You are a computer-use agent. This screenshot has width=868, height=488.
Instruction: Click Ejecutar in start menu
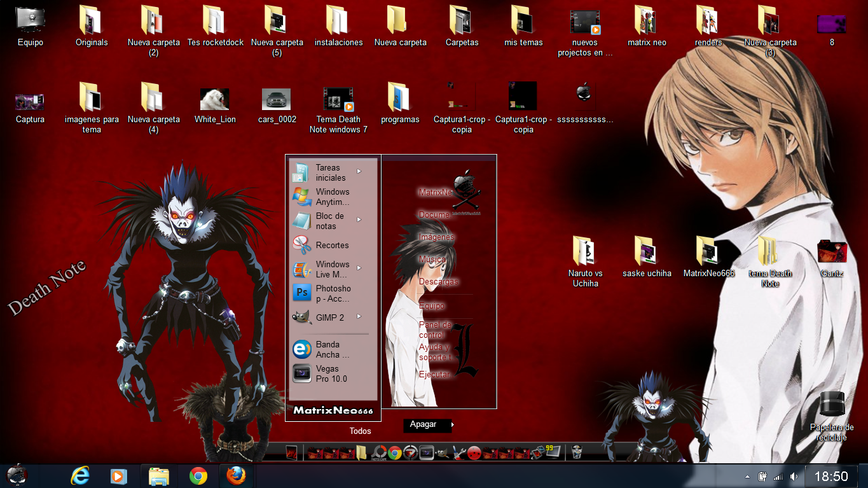(434, 374)
